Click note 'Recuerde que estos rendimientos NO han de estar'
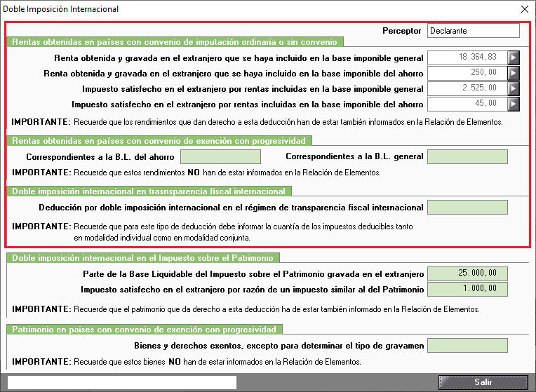Image resolution: width=536 pixels, height=392 pixels. pos(227,173)
